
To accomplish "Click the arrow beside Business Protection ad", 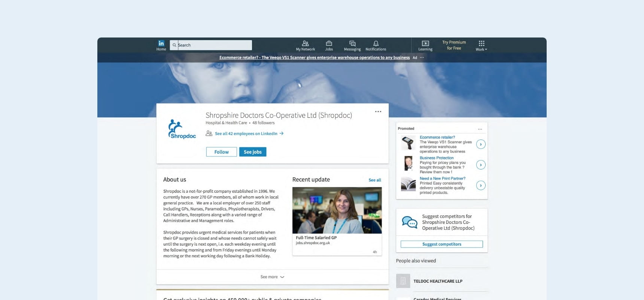I will point(481,165).
